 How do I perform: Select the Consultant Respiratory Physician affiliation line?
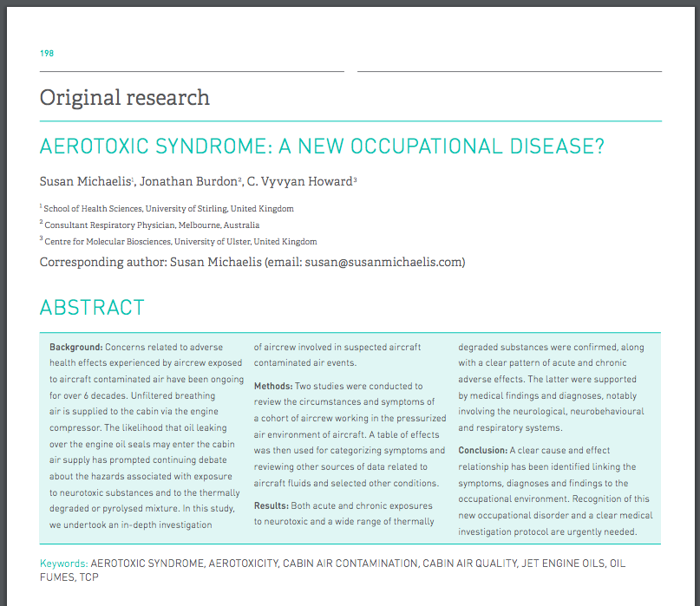pos(152,225)
